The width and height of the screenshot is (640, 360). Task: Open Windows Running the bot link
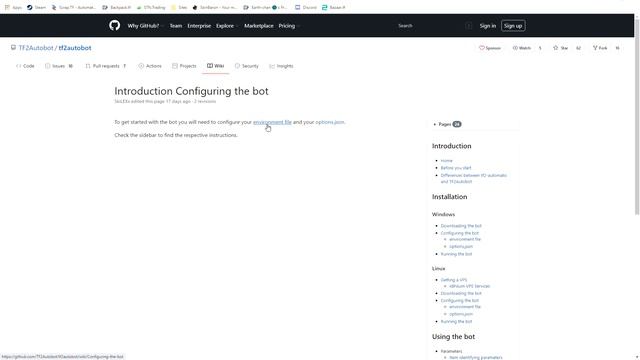coord(456,254)
